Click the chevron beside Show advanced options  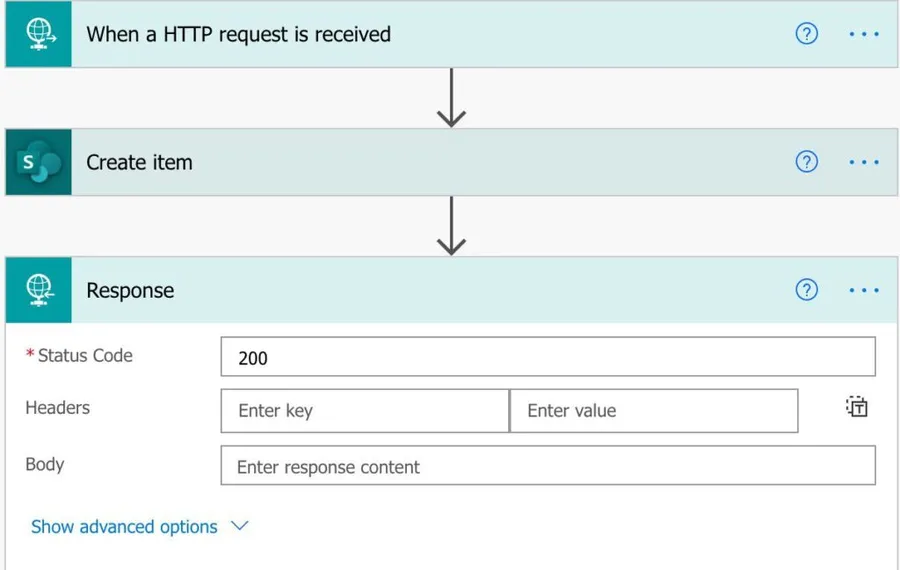[x=240, y=526]
